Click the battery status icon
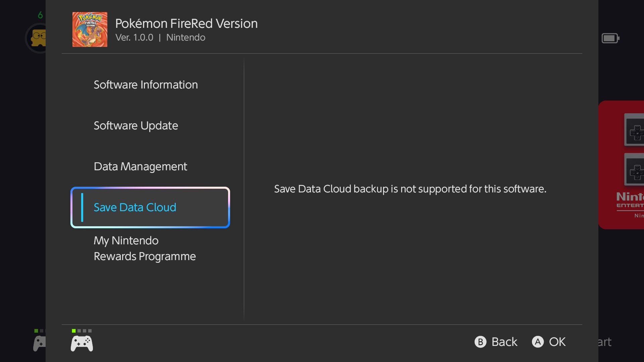Viewport: 644px width, 362px height. click(x=610, y=38)
